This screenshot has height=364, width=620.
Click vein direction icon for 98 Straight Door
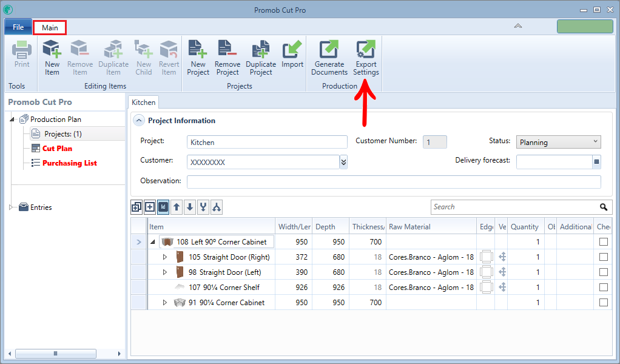tap(502, 272)
